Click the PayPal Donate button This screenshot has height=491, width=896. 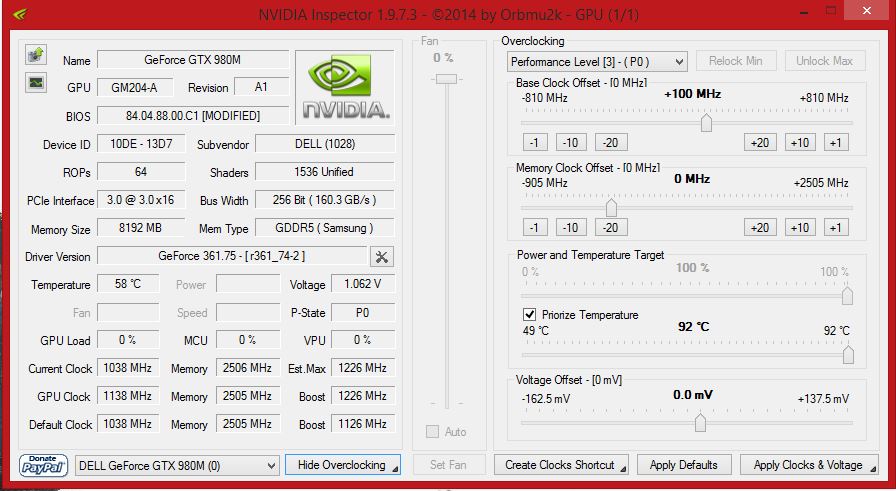pyautogui.click(x=43, y=466)
